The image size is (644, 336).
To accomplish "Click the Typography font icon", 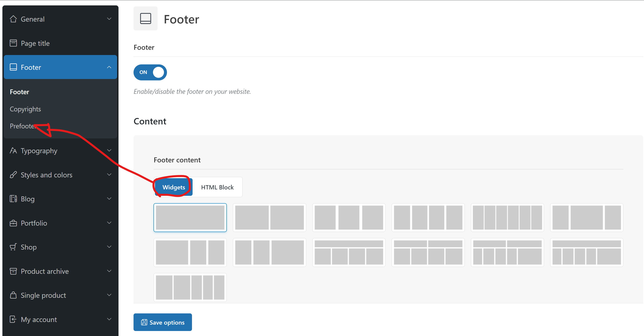I will click(13, 151).
